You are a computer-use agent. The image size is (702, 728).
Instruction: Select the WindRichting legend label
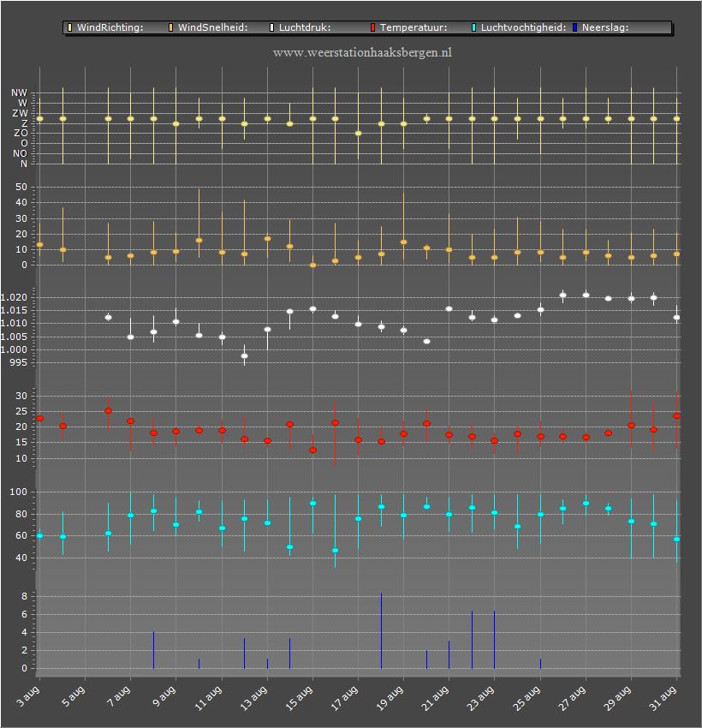tap(110, 27)
